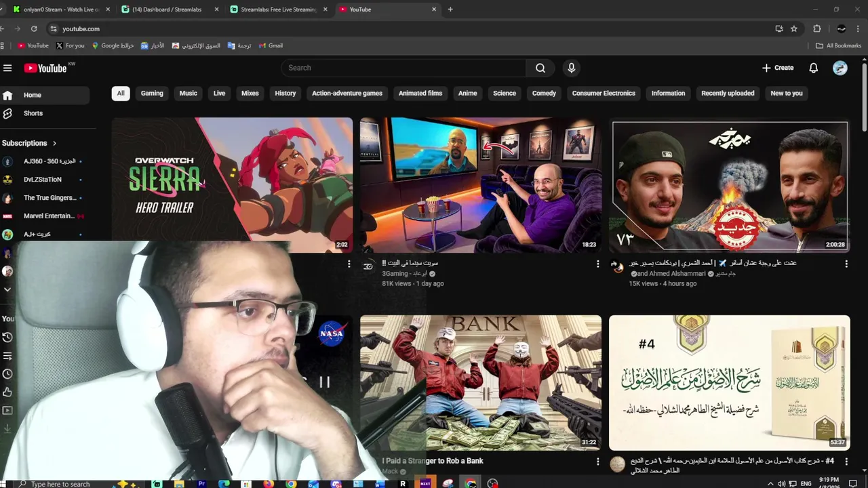
Task: Select the All filter chip
Action: [121, 94]
